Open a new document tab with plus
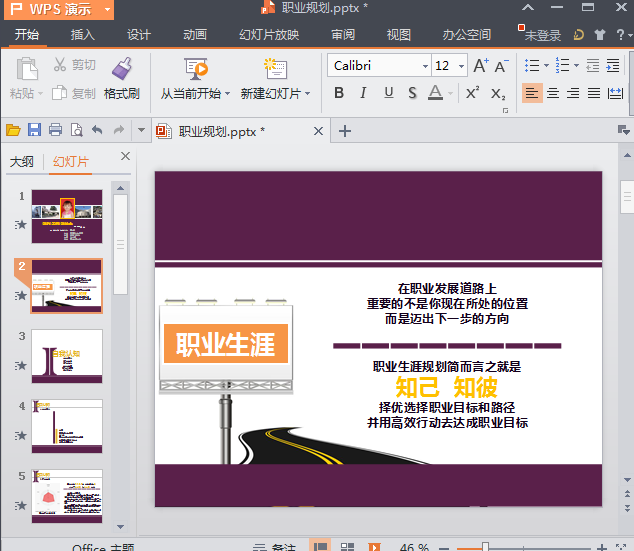The image size is (634, 551). click(345, 131)
